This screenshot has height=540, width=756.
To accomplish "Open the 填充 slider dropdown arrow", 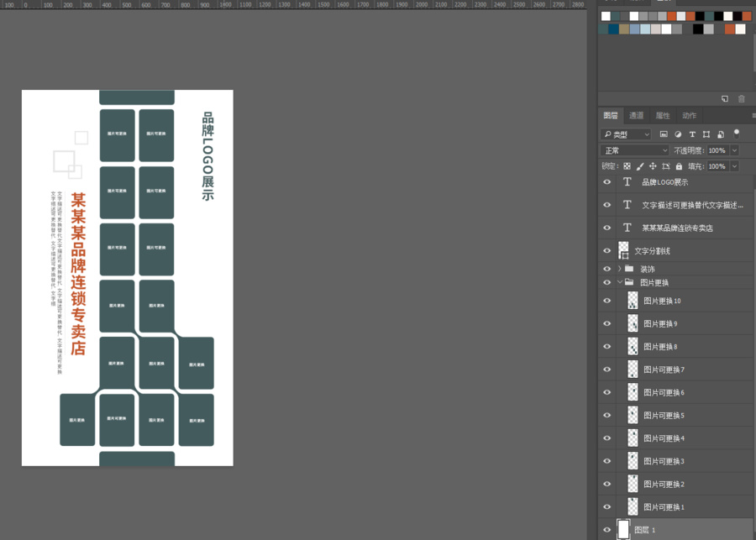I will [735, 166].
